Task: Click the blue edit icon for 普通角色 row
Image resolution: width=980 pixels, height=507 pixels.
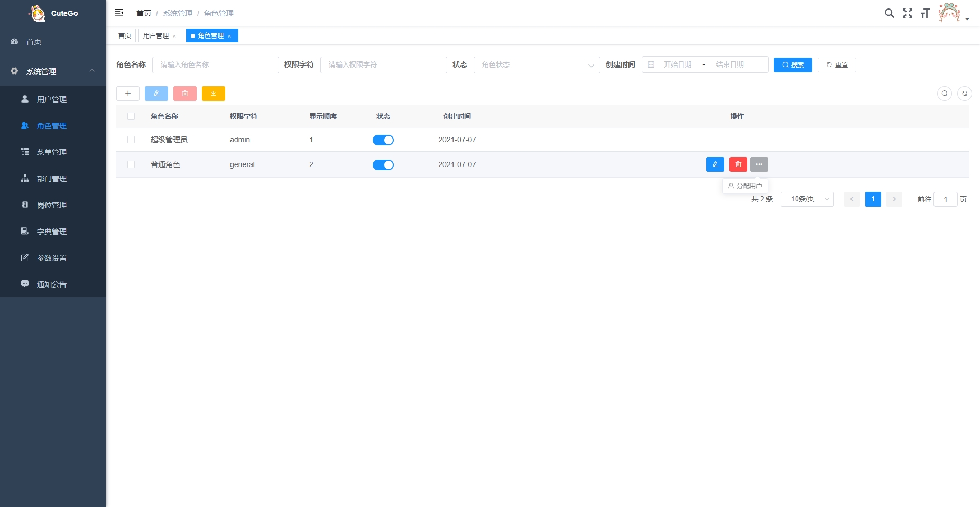Action: click(715, 164)
